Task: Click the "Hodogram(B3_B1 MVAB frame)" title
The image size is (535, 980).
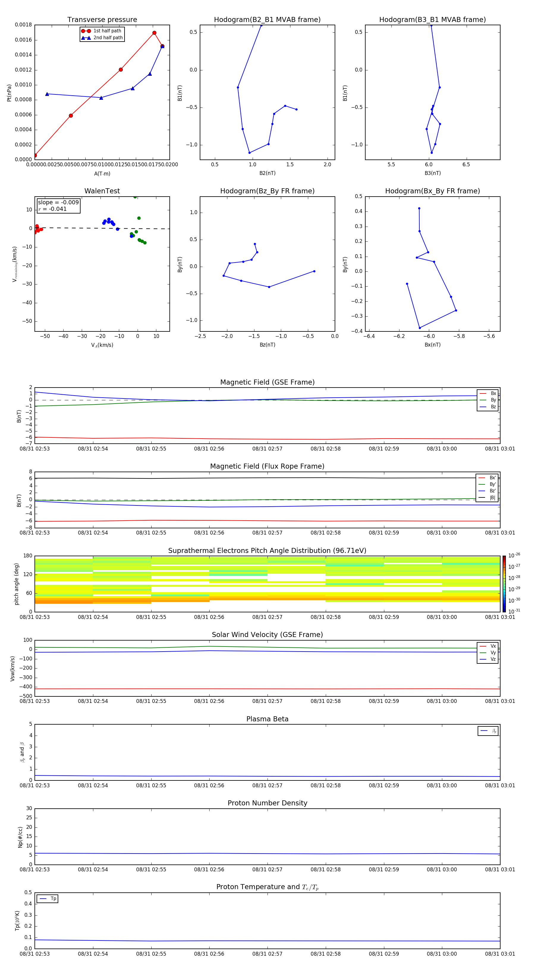Action: click(x=432, y=20)
